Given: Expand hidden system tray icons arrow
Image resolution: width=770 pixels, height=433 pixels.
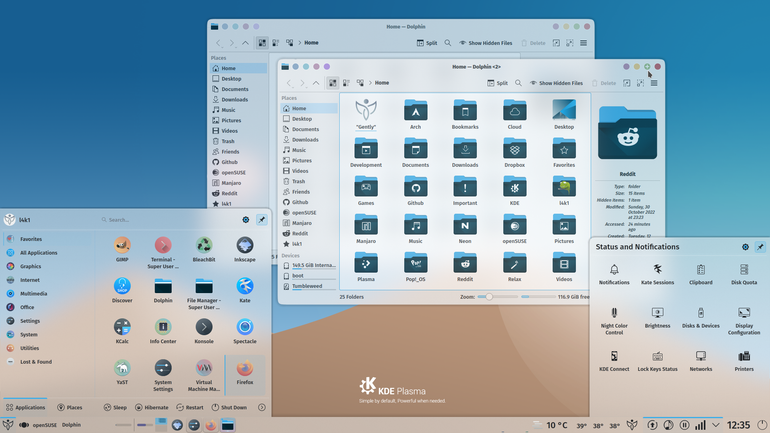Looking at the screenshot, I should (x=715, y=425).
